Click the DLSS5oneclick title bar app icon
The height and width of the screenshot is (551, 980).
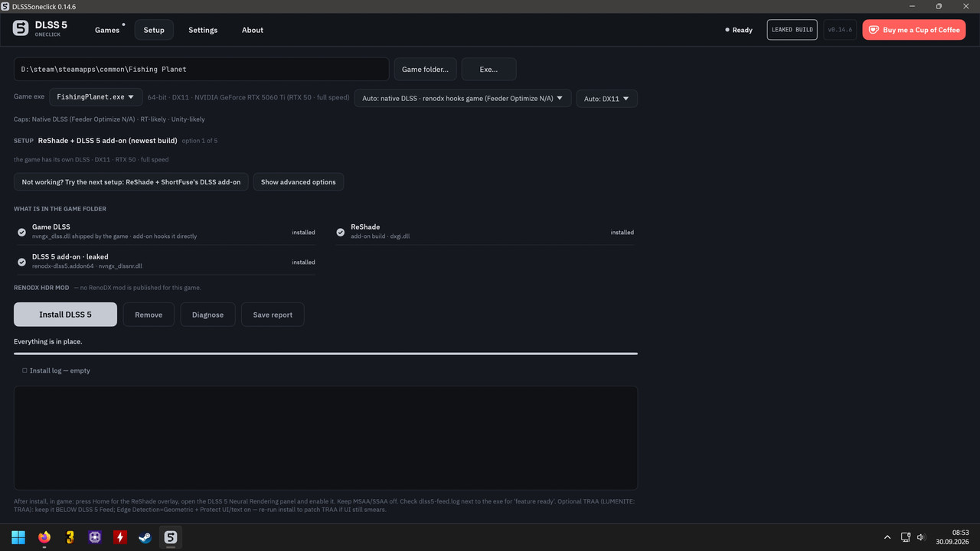(5, 6)
